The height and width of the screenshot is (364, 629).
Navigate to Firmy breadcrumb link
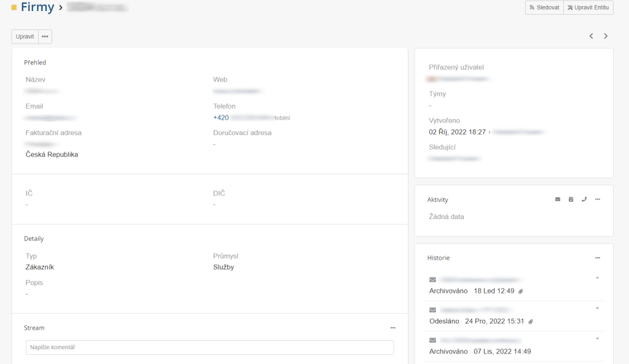37,7
